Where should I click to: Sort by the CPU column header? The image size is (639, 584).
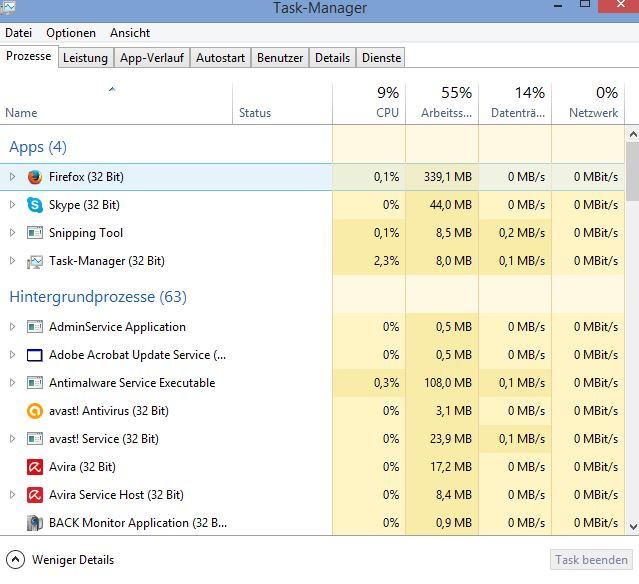coord(369,104)
